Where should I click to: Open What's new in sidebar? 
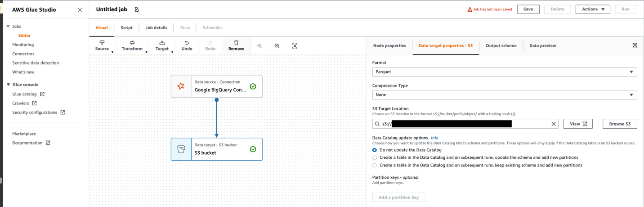23,72
